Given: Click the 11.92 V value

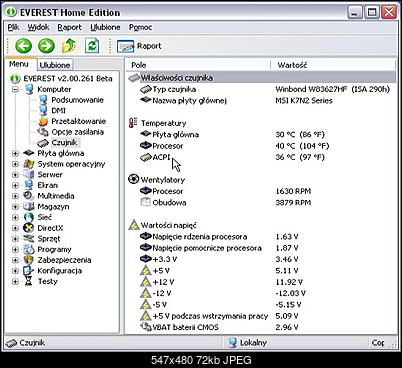Looking at the screenshot, I should tap(289, 282).
